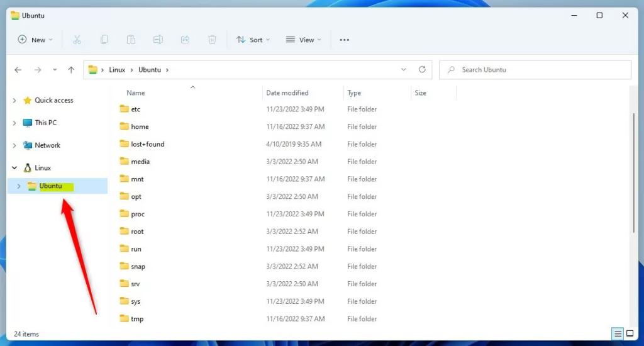Go up one directory level

[x=71, y=70]
